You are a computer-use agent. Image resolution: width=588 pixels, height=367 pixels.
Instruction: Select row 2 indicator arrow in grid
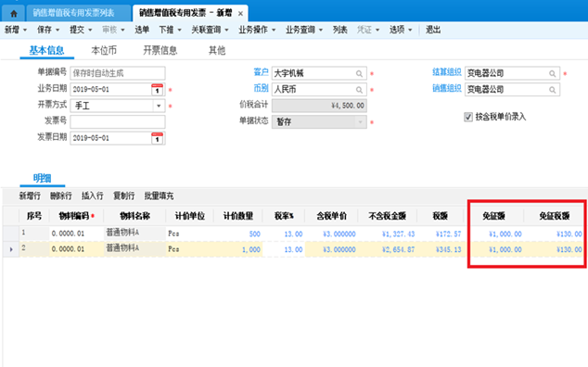[x=11, y=249]
